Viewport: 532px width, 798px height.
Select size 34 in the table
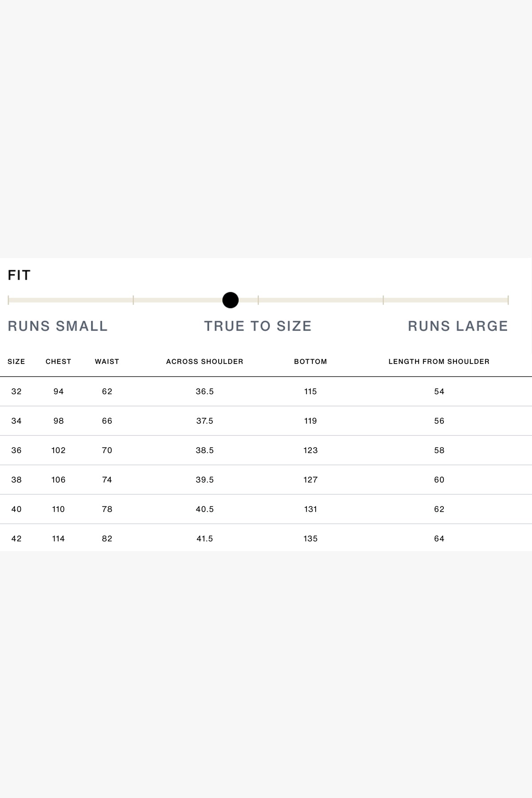tap(16, 421)
